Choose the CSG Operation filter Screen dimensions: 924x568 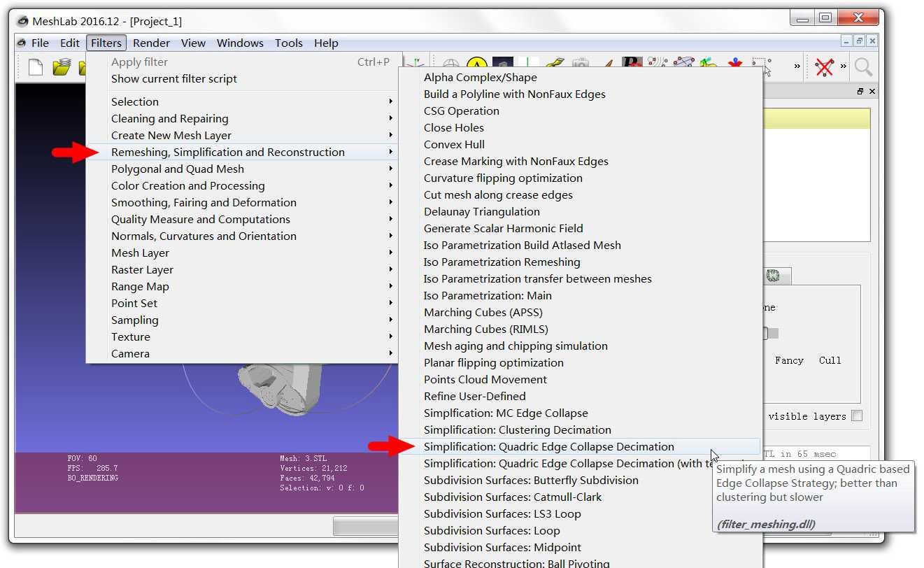pyautogui.click(x=580, y=111)
